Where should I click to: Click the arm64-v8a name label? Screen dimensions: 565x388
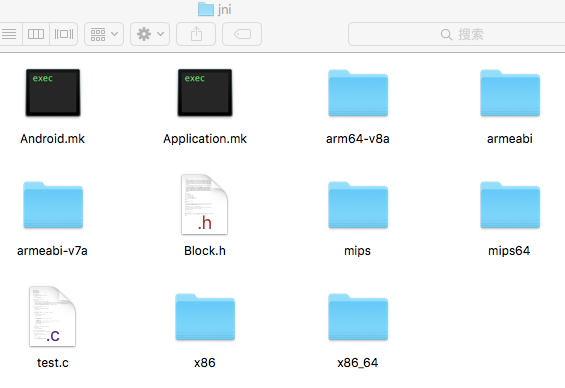[357, 139]
